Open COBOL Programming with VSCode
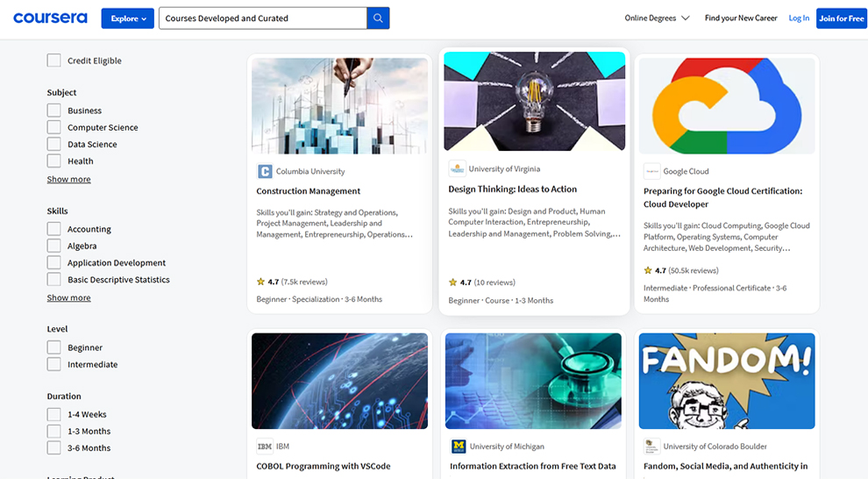Viewport: 868px width, 479px height. click(x=324, y=466)
